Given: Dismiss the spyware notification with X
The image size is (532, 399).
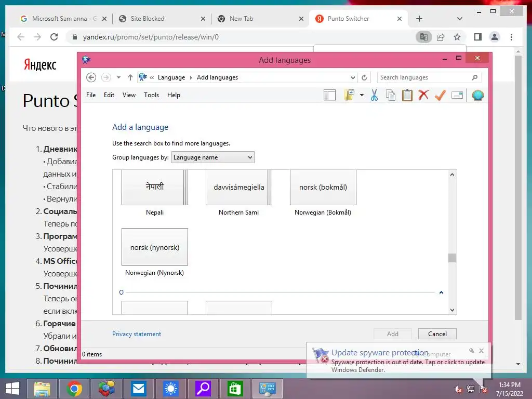Looking at the screenshot, I should 481,351.
